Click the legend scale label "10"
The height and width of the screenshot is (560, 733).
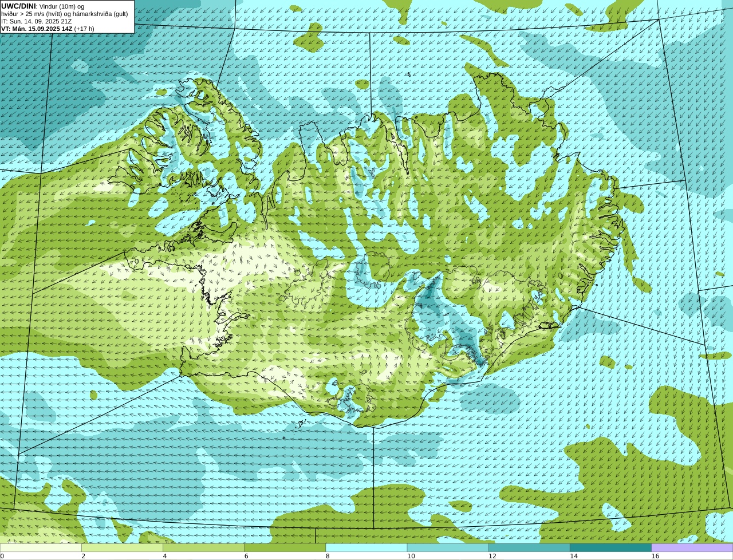click(x=411, y=556)
